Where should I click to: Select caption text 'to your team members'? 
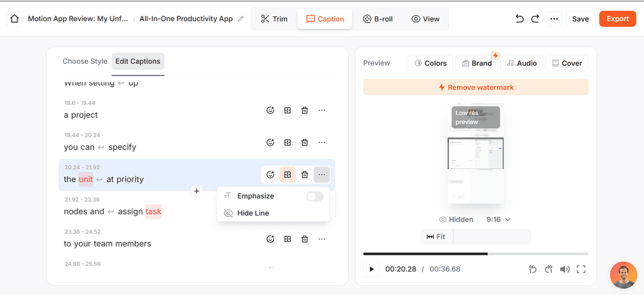(x=107, y=244)
